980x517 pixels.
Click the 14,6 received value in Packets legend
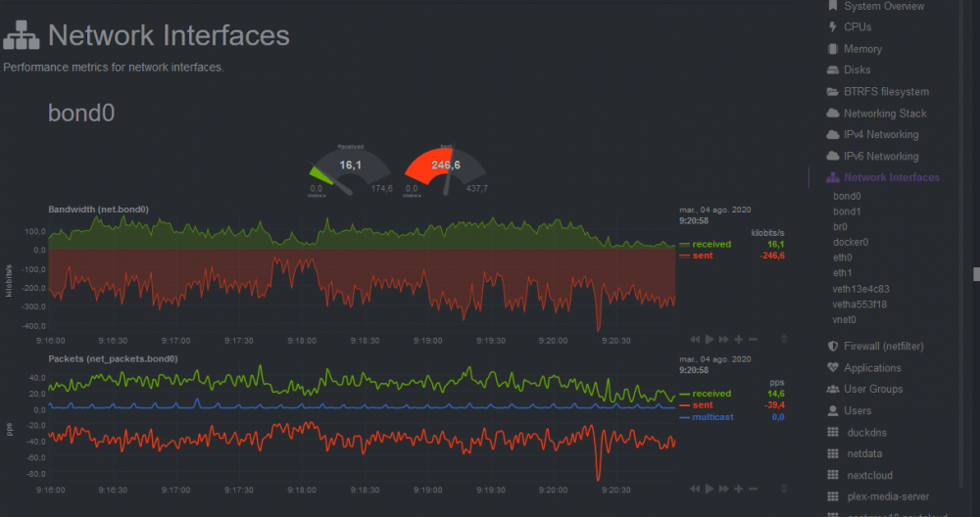tap(775, 394)
